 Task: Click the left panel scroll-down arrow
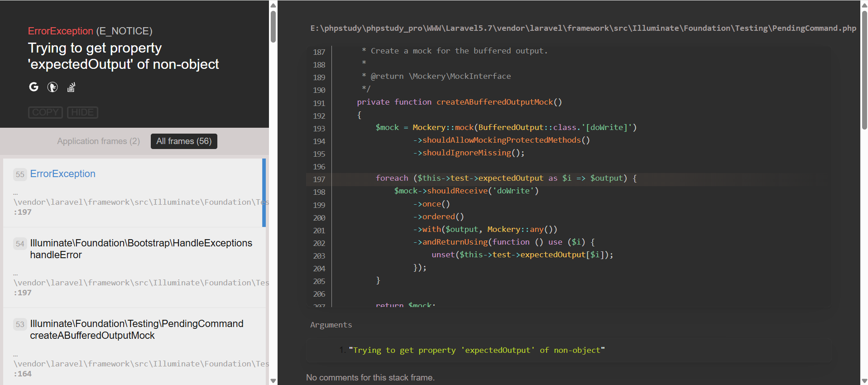tap(273, 380)
